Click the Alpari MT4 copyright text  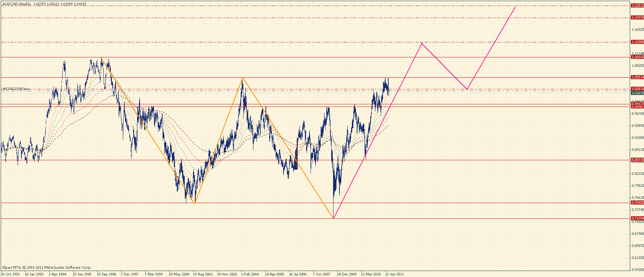click(x=47, y=268)
